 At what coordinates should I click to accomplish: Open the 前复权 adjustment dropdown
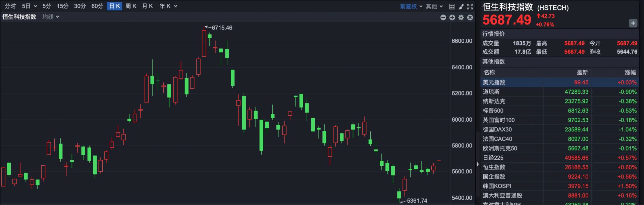click(x=411, y=6)
